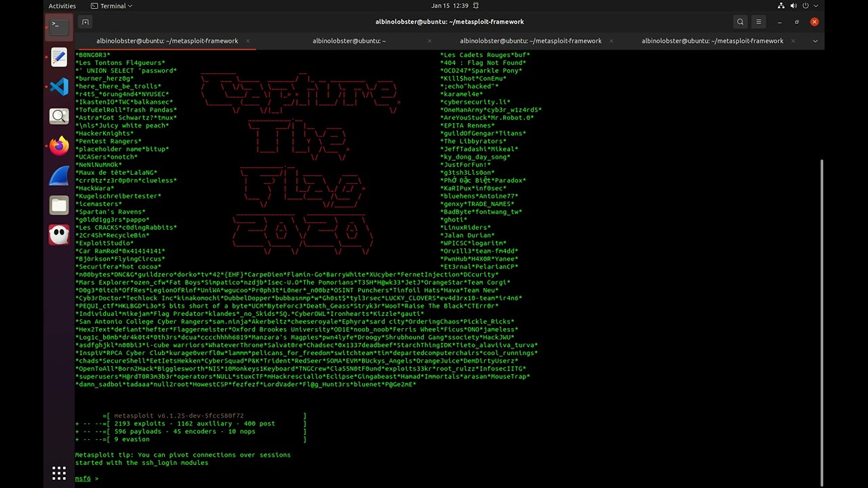Expand the terminal tab list dropdown arrow
868x488 pixels.
point(815,41)
